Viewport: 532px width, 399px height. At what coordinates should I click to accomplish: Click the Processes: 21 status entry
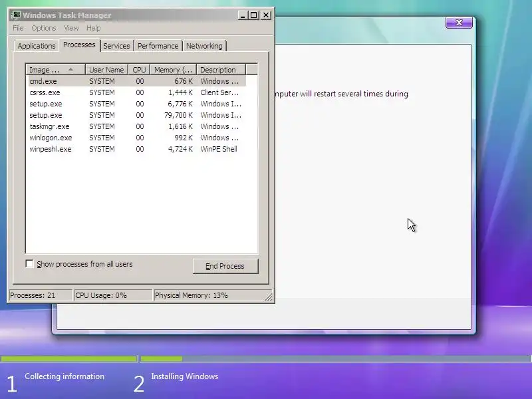[41, 295]
